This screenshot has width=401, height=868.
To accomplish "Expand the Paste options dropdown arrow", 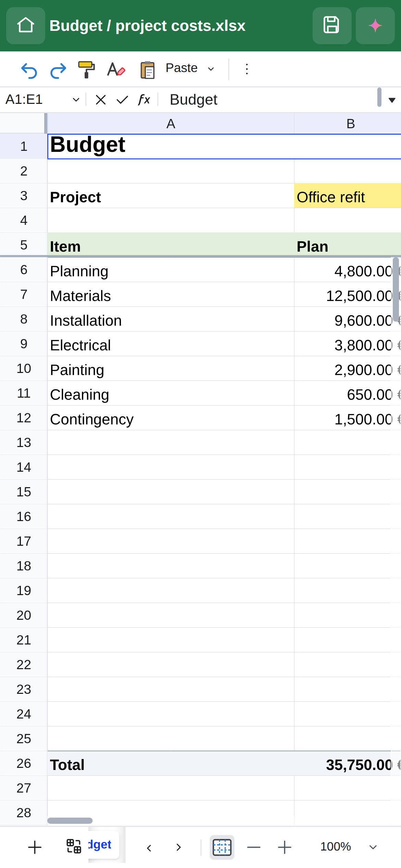I will point(211,69).
